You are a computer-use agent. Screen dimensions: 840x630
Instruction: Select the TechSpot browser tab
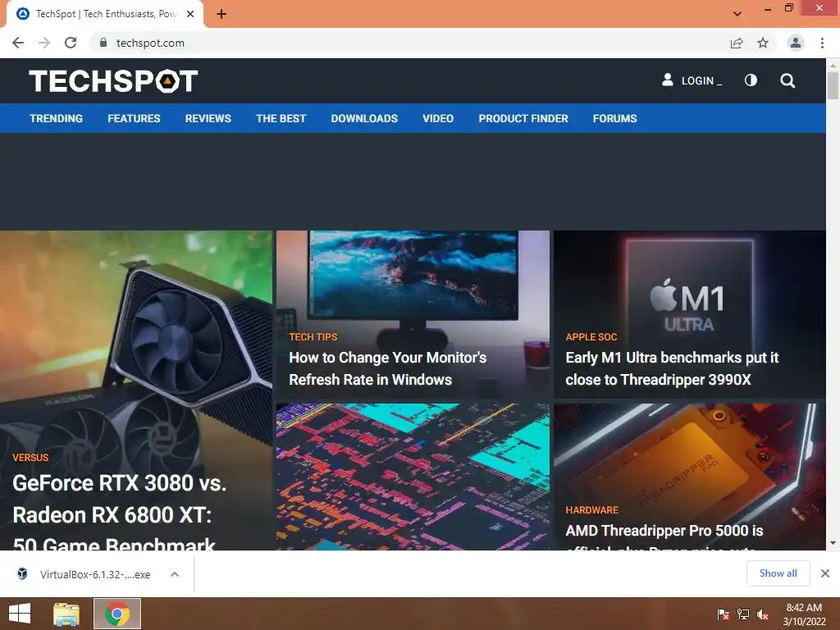click(x=105, y=14)
